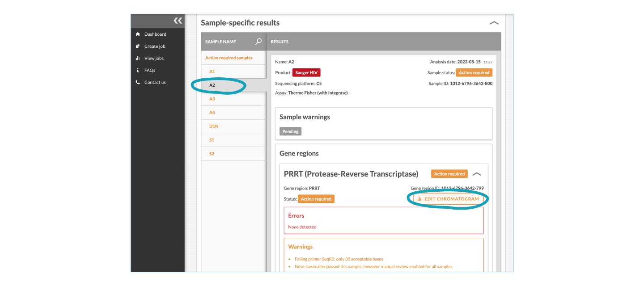Collapse the PRRT gene region panel

pos(477,174)
